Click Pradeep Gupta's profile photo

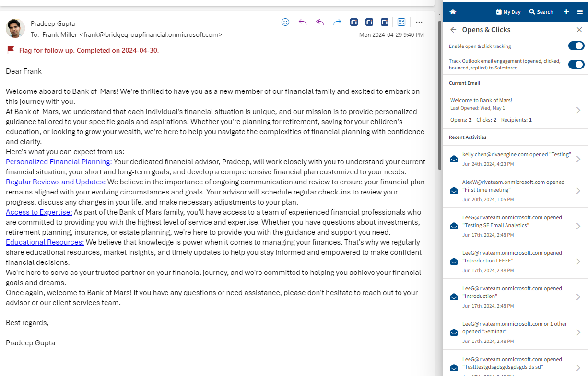[x=15, y=28]
